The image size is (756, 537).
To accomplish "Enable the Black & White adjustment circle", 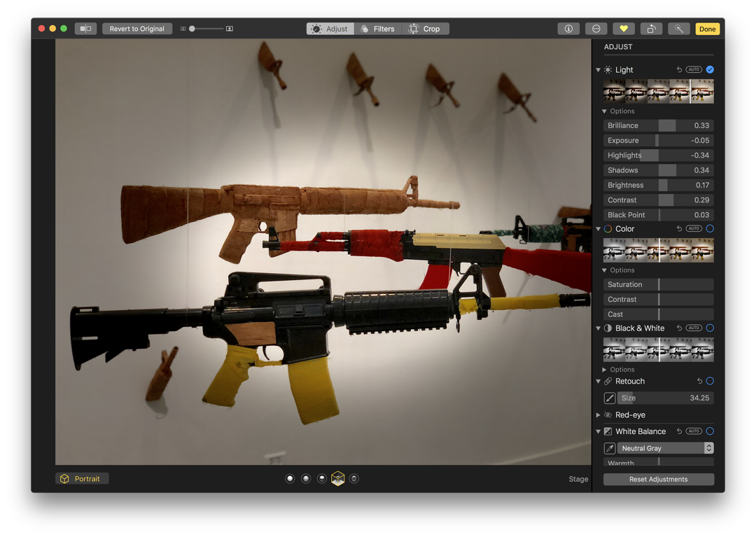I will [x=710, y=328].
